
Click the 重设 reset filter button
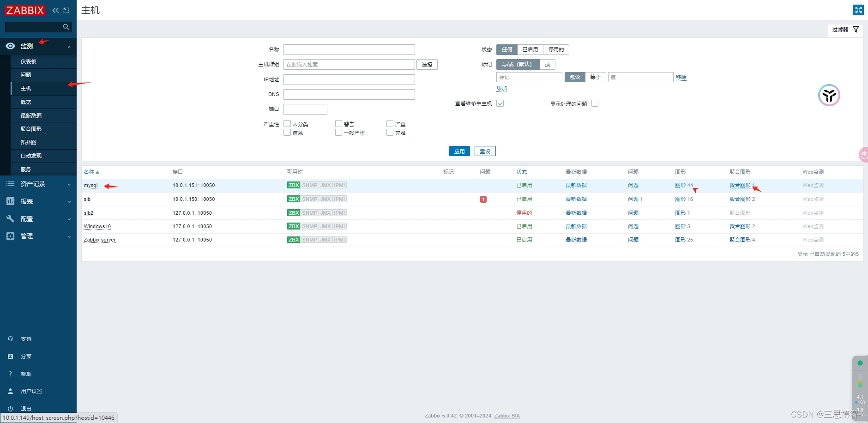(x=485, y=151)
